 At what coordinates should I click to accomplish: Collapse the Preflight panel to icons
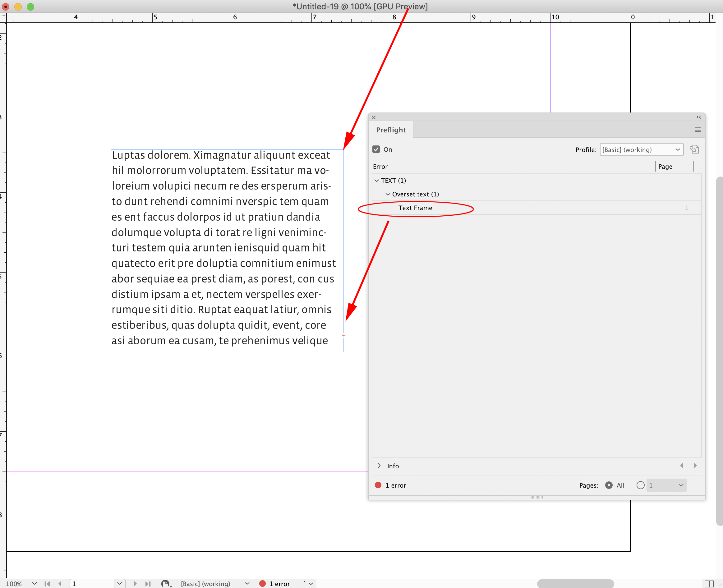coord(699,117)
